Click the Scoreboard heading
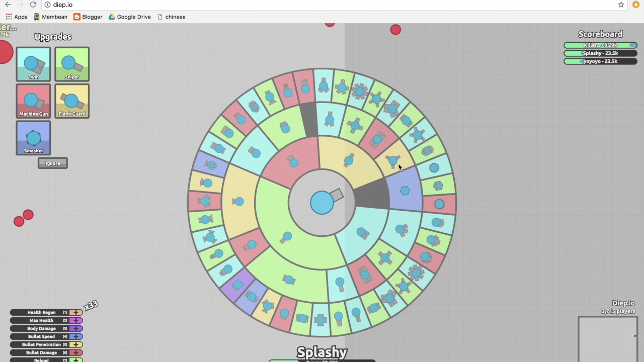This screenshot has height=362, width=644. point(600,34)
